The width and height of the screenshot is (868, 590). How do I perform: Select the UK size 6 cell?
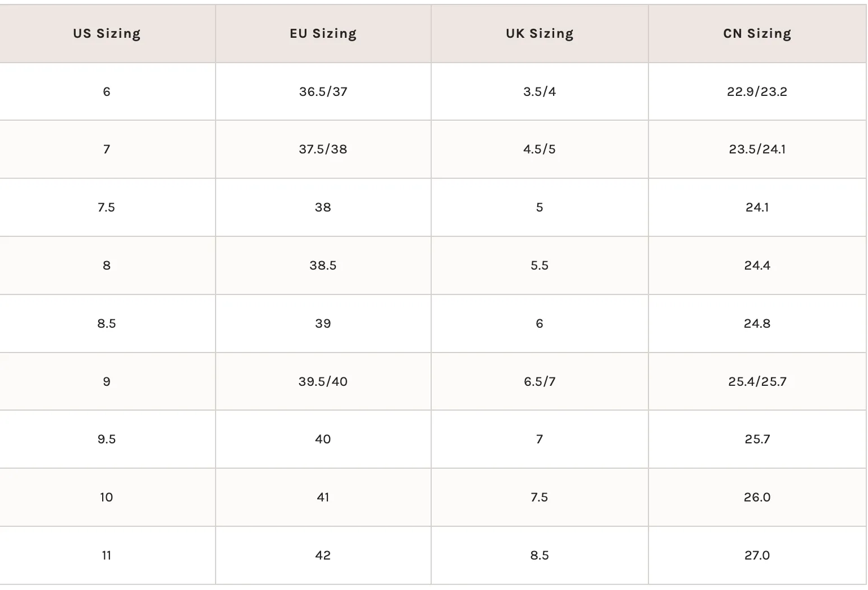[540, 324]
